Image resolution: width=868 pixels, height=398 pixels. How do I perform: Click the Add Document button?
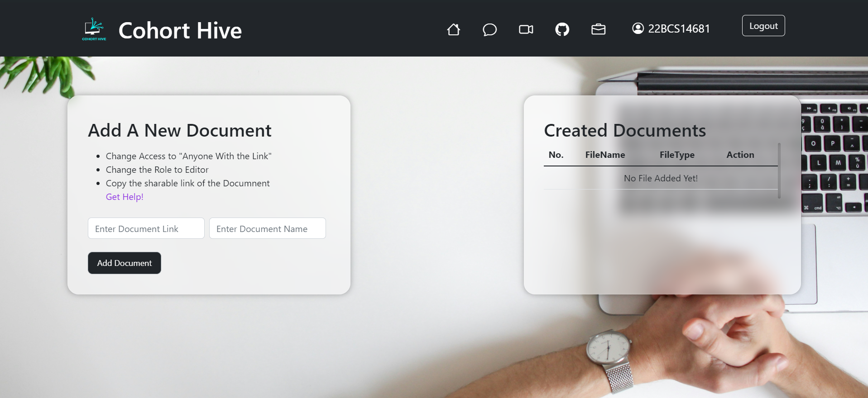[x=125, y=263]
